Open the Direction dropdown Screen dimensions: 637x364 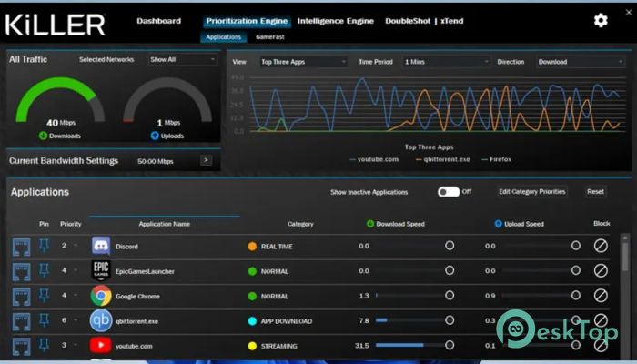(581, 62)
